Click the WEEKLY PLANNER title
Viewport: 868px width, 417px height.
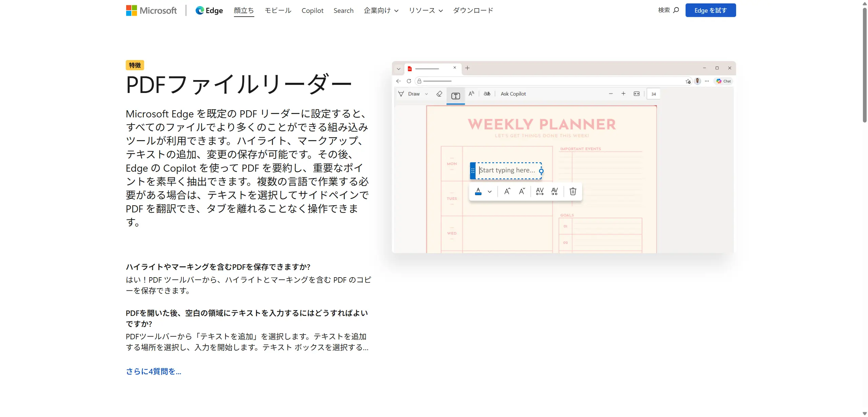[542, 124]
